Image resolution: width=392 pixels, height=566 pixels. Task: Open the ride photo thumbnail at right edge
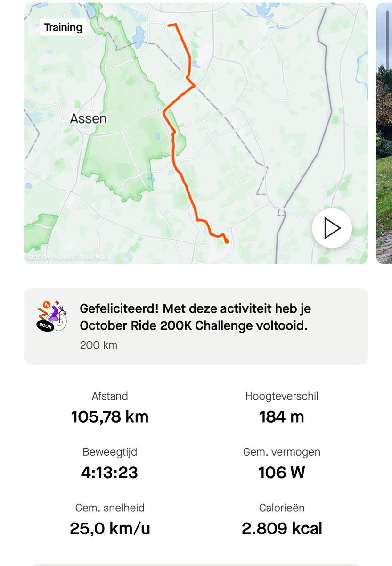click(384, 133)
